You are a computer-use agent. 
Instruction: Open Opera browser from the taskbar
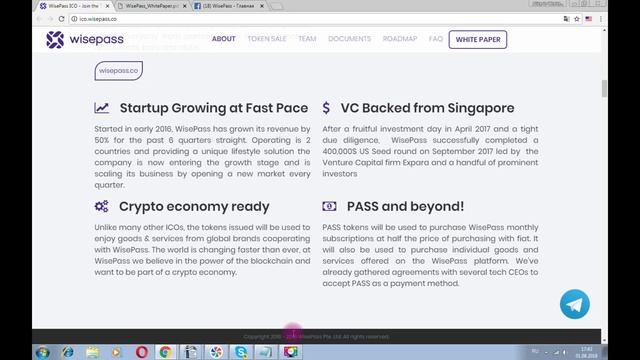pos(142,352)
